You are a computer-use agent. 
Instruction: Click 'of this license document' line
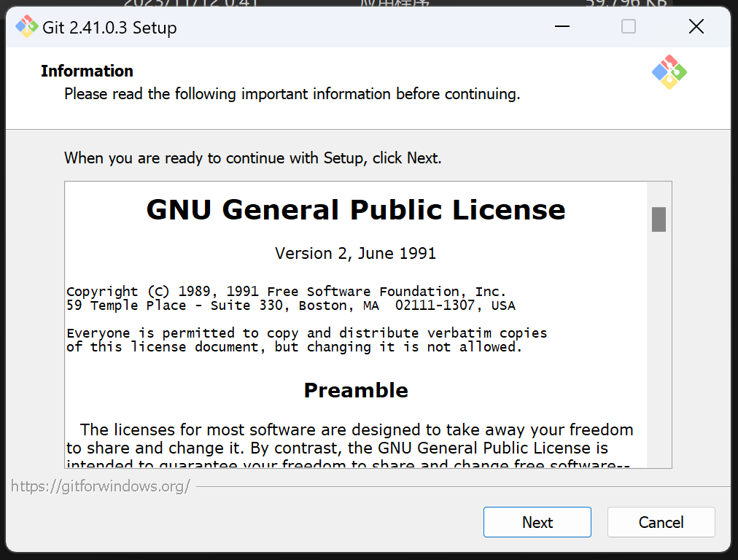pyautogui.click(x=294, y=347)
